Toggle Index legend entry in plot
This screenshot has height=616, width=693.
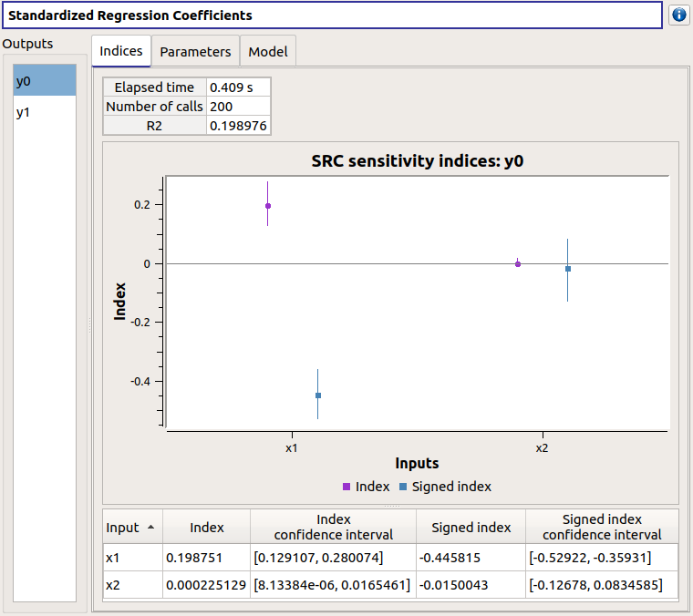[366, 487]
